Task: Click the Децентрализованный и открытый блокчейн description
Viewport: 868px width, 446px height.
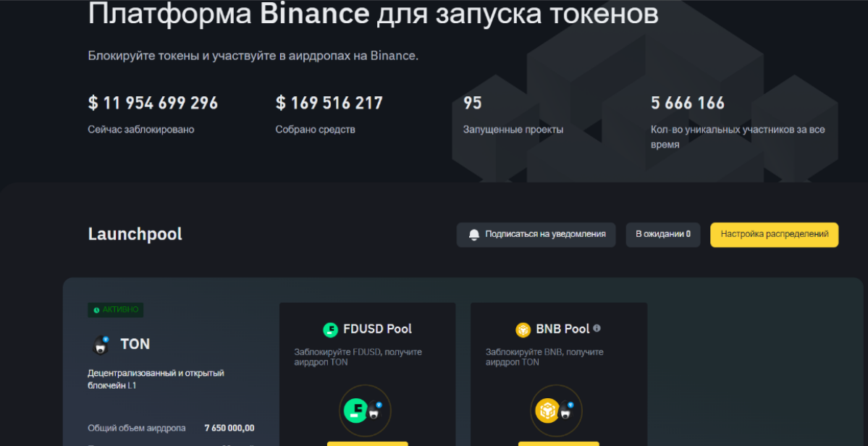Action: tap(156, 379)
